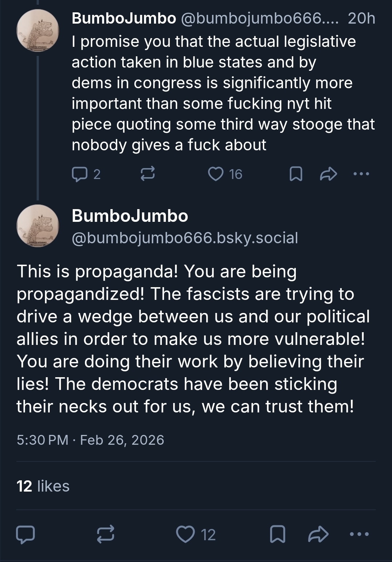Click the 5:30 PM Feb 26, 2026 timestamp
The height and width of the screenshot is (562, 392).
pos(90,440)
